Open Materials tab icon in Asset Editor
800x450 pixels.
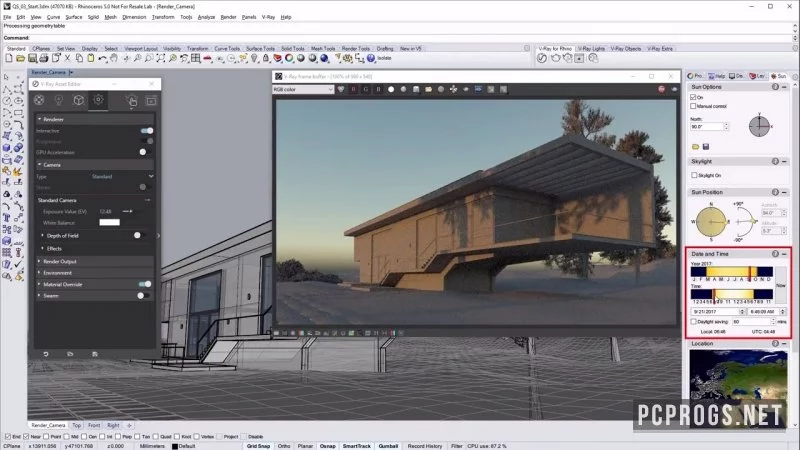tap(39, 100)
